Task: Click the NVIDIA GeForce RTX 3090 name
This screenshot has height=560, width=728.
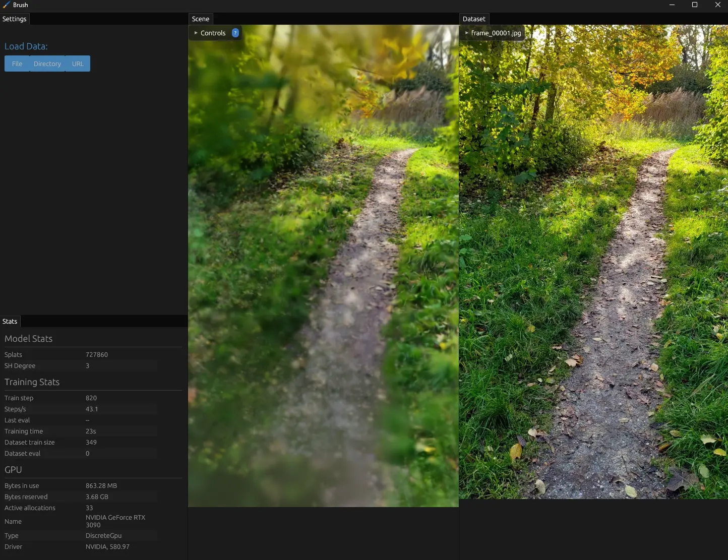Action: coord(115,521)
